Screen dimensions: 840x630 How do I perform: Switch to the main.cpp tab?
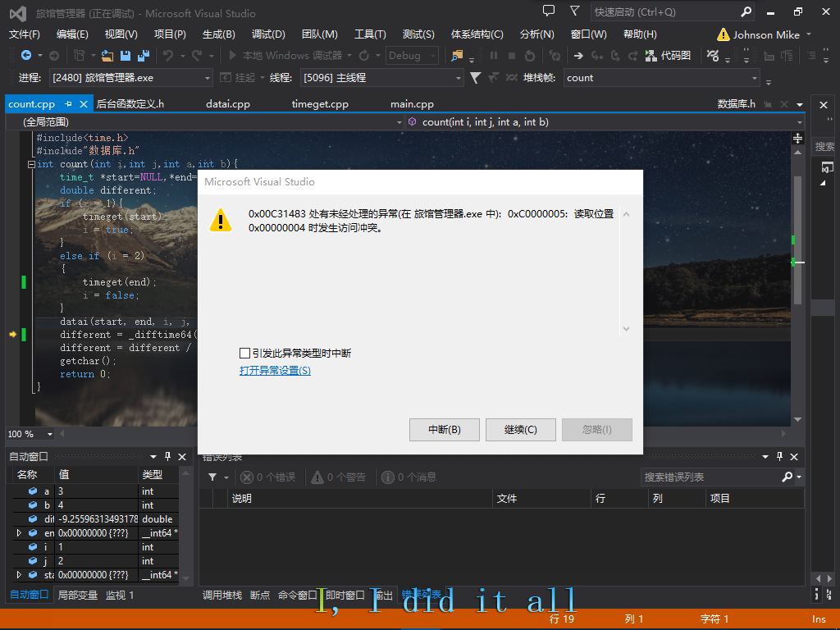412,104
